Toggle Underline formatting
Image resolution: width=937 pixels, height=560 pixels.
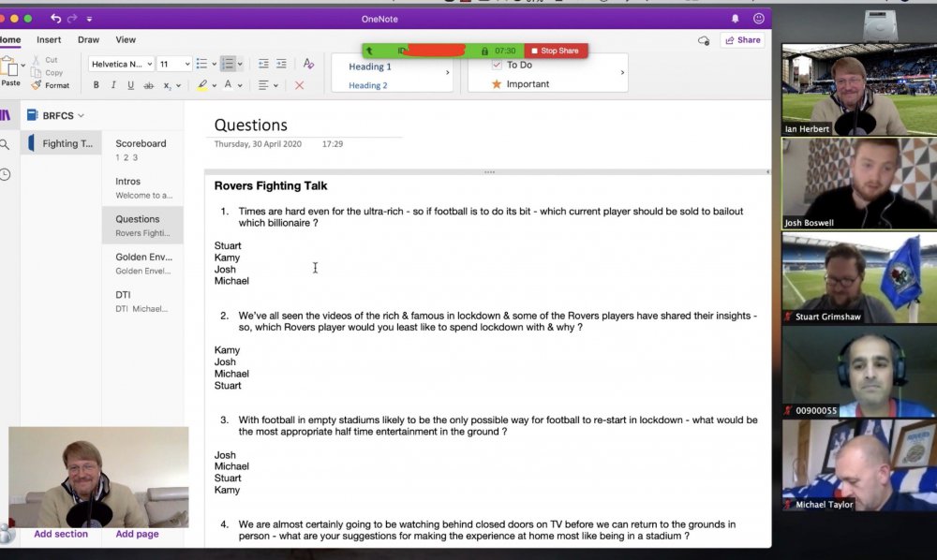(130, 85)
